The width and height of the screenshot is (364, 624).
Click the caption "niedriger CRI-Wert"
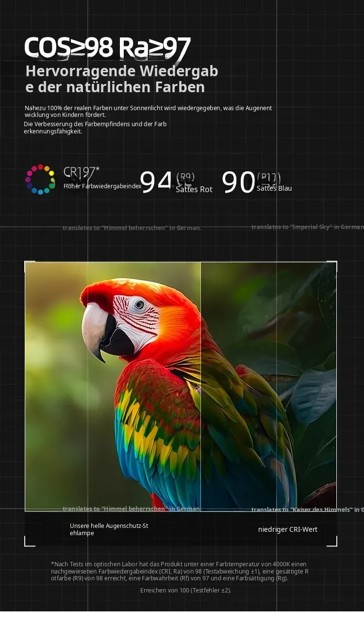288,529
